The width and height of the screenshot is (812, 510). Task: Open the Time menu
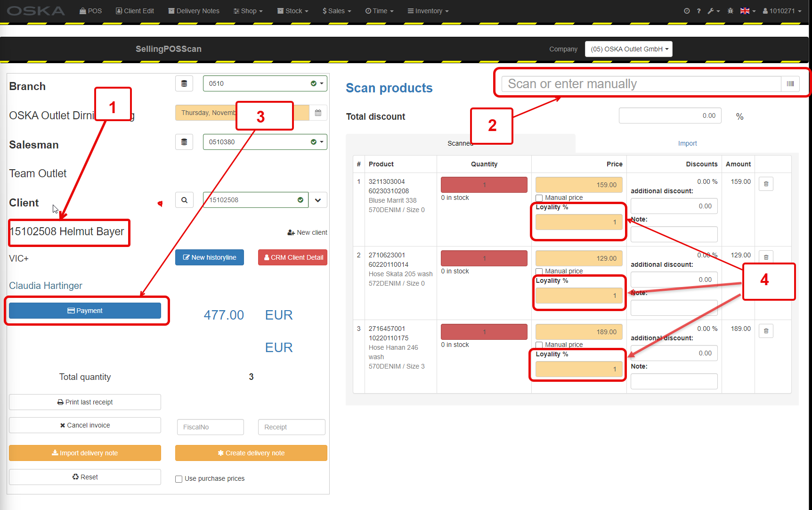(379, 11)
